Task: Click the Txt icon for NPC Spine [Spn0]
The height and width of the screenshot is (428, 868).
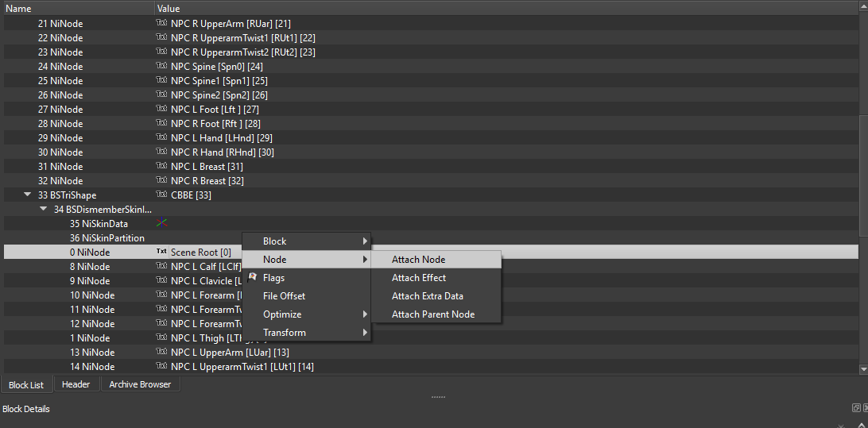Action: pos(161,67)
